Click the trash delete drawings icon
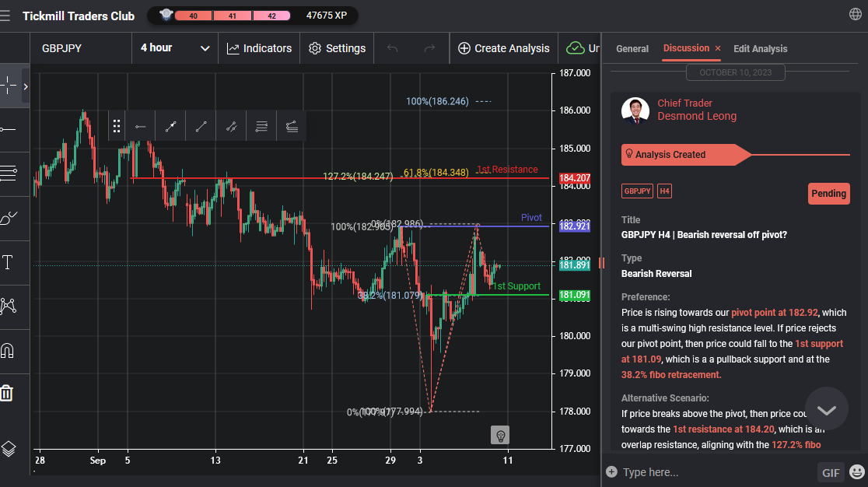 pyautogui.click(x=7, y=393)
